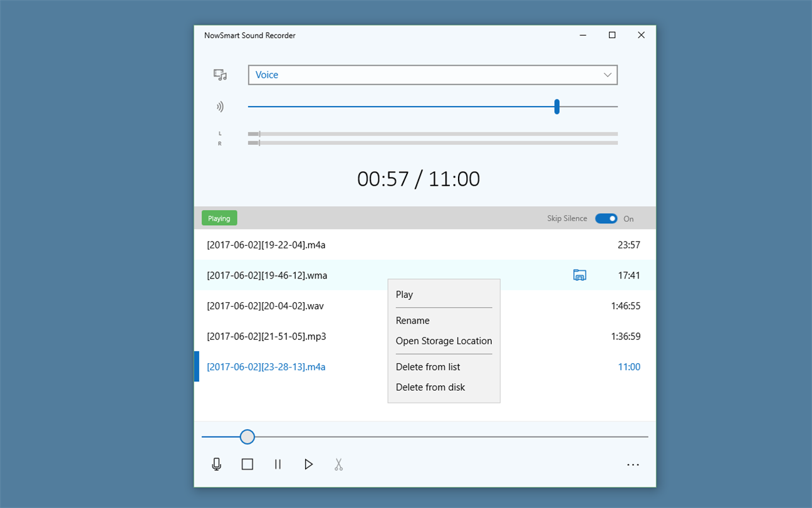Open the three-dots more options menu
The width and height of the screenshot is (812, 508).
click(x=633, y=465)
